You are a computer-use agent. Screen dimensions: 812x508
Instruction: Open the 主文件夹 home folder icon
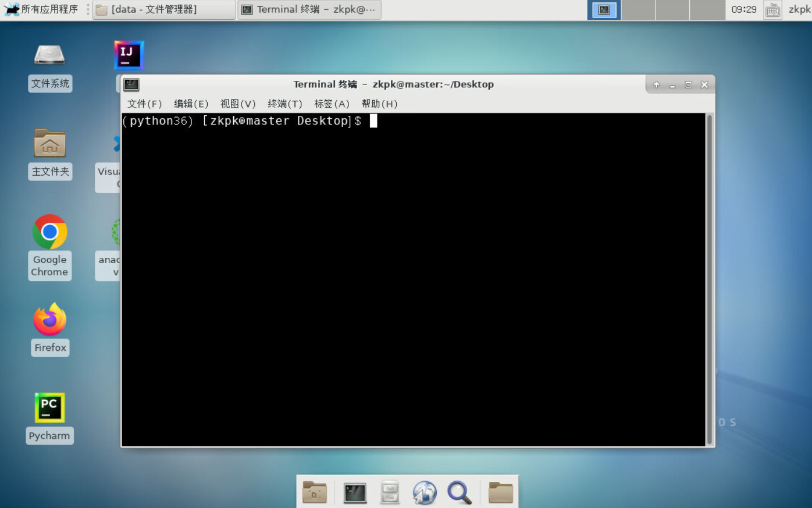point(49,143)
